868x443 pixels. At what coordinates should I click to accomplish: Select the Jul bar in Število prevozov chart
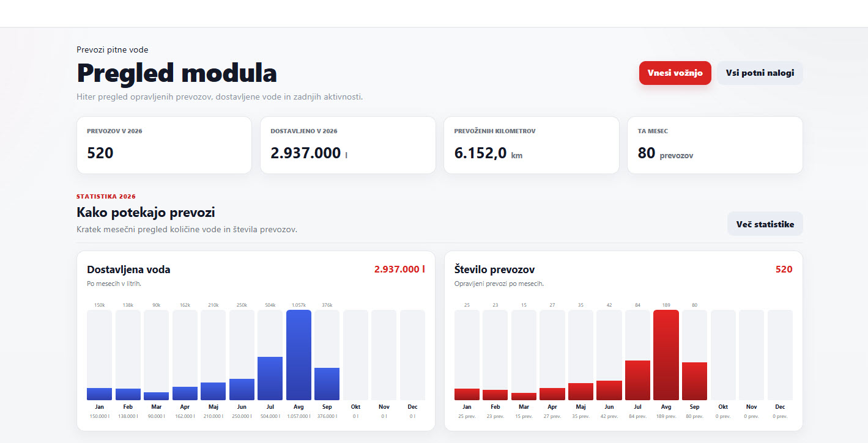(637, 380)
